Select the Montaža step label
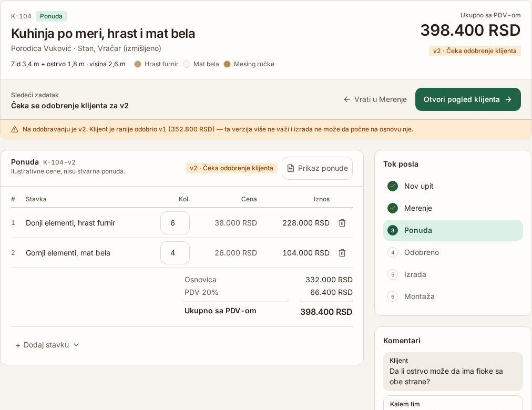Screen dimensions: 532x410 pos(419,296)
